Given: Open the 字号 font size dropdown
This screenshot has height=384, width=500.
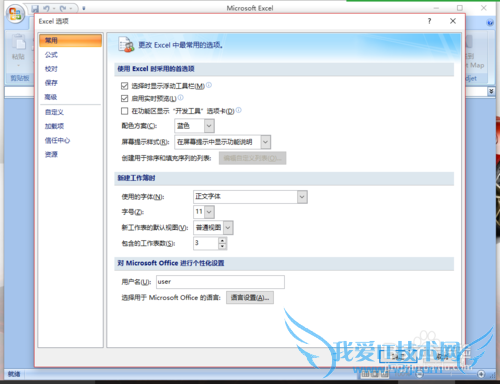Looking at the screenshot, I should coord(209,212).
